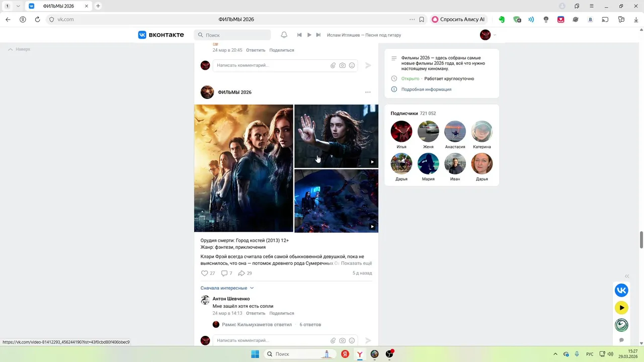Viewport: 644px width, 362px height.
Task: Open Антон Шевченко's profile
Action: click(x=231, y=299)
